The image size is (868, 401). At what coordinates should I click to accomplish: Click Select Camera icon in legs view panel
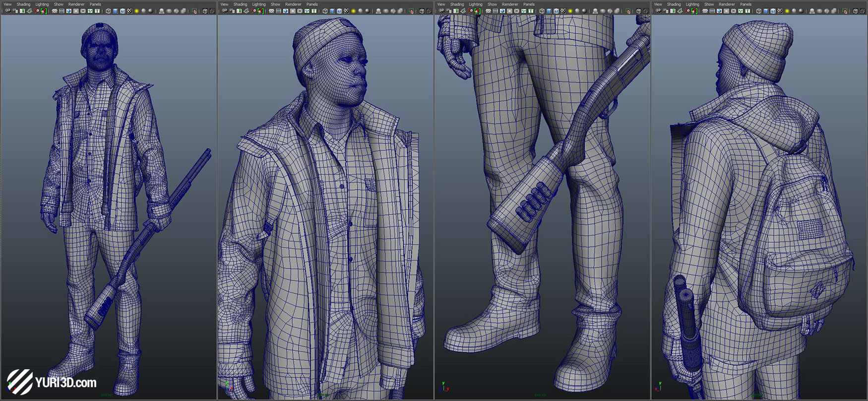441,11
